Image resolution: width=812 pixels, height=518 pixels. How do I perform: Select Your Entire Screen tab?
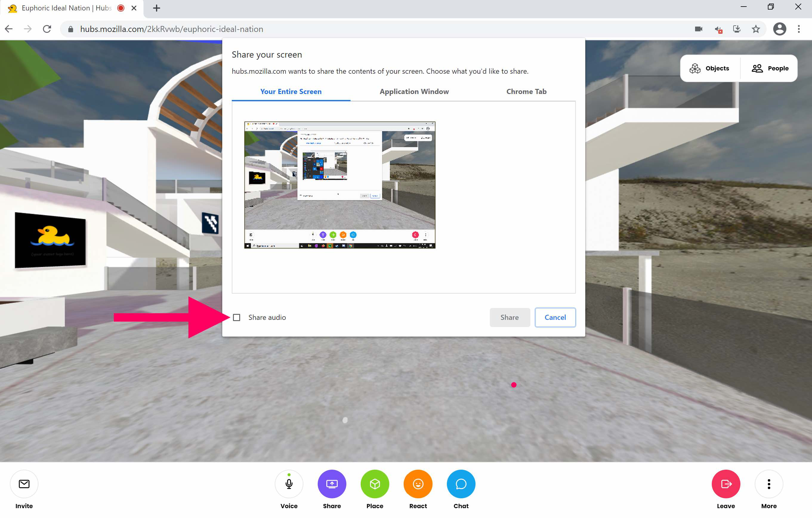coord(291,91)
